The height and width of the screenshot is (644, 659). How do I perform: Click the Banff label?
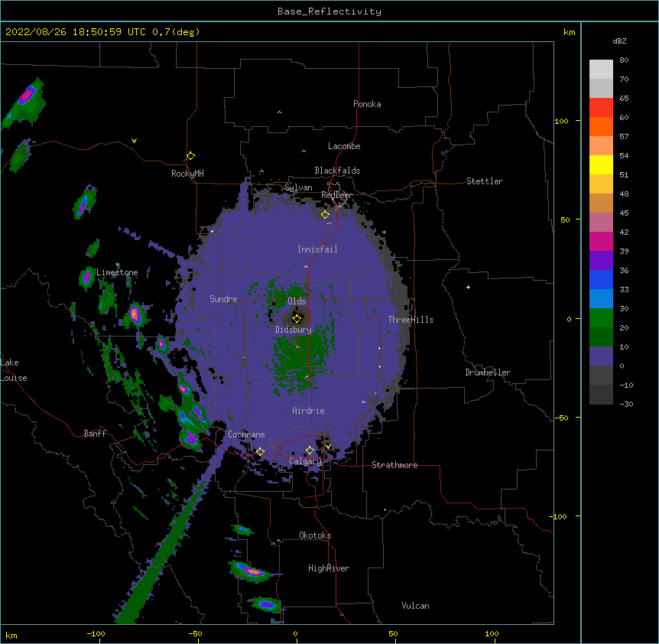95,434
